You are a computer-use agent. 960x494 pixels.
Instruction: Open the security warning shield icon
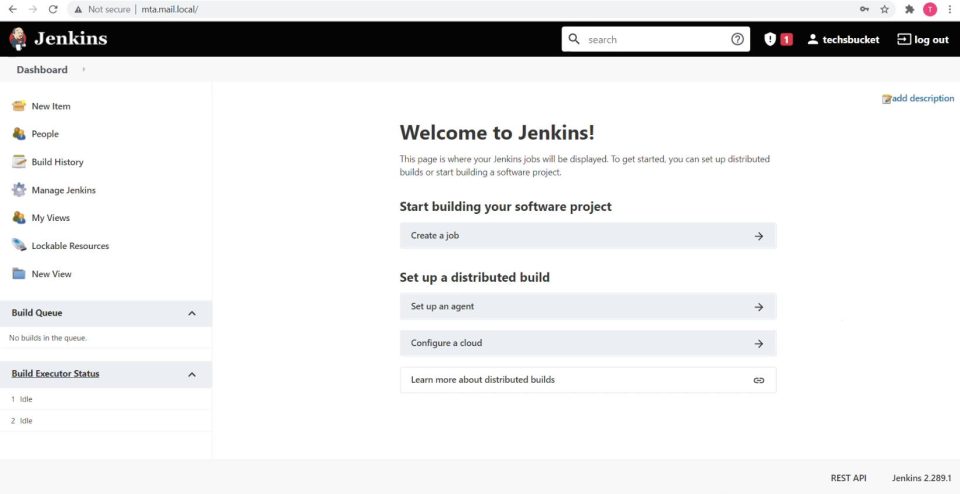(770, 39)
